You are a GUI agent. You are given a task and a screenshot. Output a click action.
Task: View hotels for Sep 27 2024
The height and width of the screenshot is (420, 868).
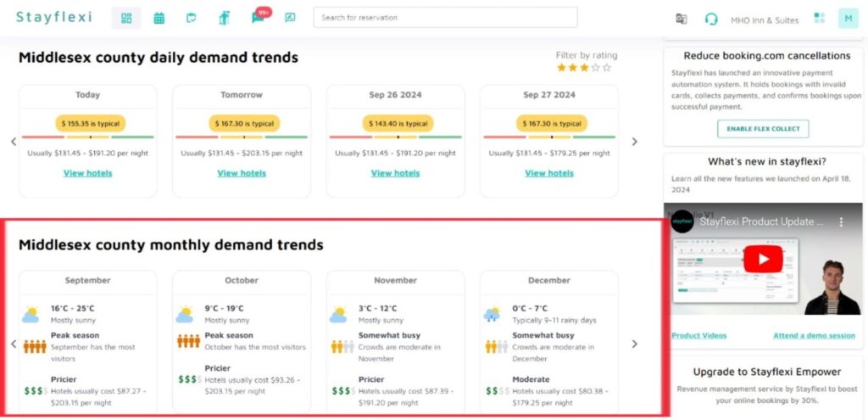tap(549, 173)
